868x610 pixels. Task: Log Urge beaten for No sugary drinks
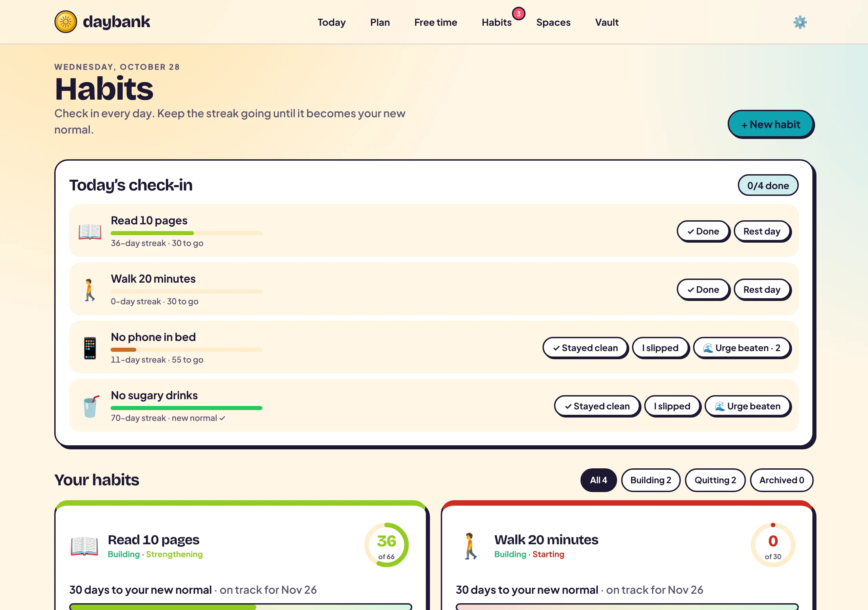coord(747,406)
